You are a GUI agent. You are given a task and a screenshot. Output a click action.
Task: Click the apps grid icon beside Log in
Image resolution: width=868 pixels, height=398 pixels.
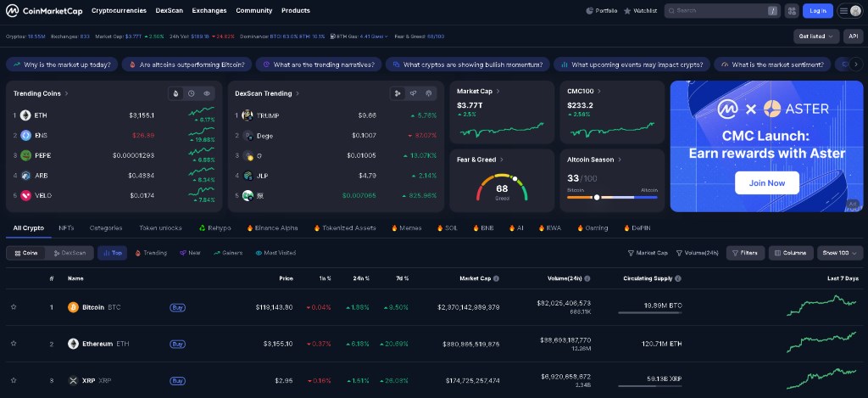pyautogui.click(x=791, y=10)
